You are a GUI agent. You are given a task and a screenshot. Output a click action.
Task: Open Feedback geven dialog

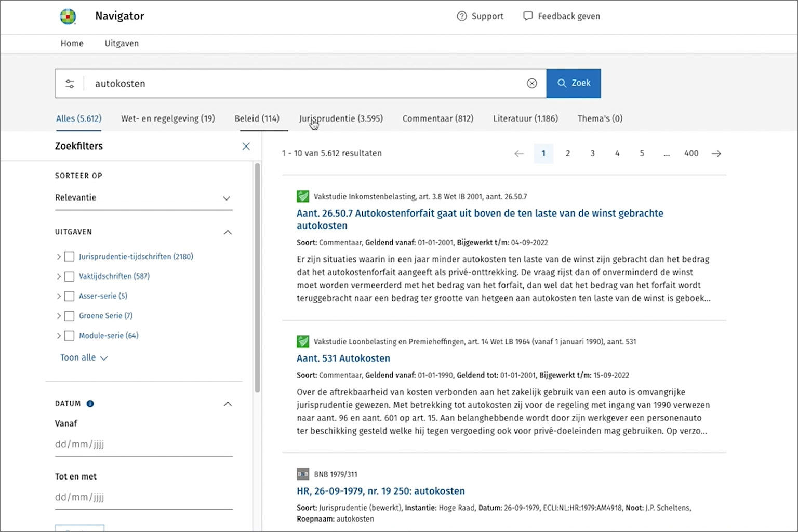point(562,16)
